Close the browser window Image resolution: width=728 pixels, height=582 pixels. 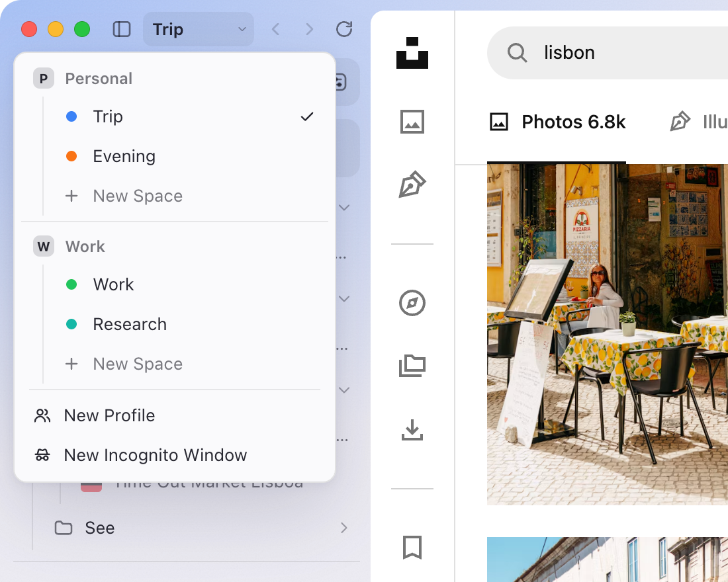tap(29, 29)
